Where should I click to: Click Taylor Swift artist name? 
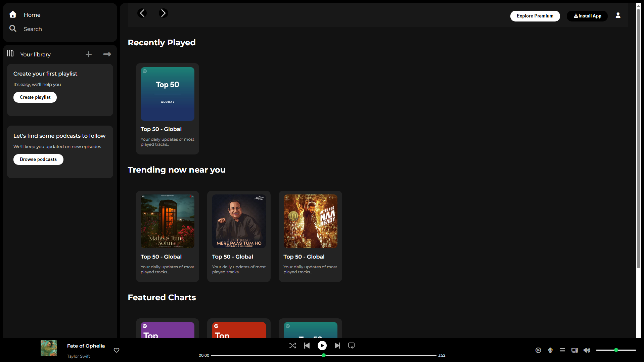(x=79, y=356)
